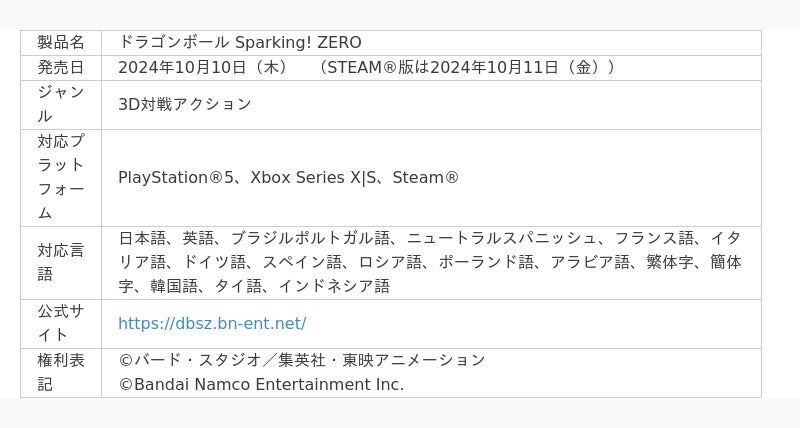Image resolution: width=800 pixels, height=428 pixels.
Task: Select the 3D対戦アクション genre text
Action: point(185,104)
